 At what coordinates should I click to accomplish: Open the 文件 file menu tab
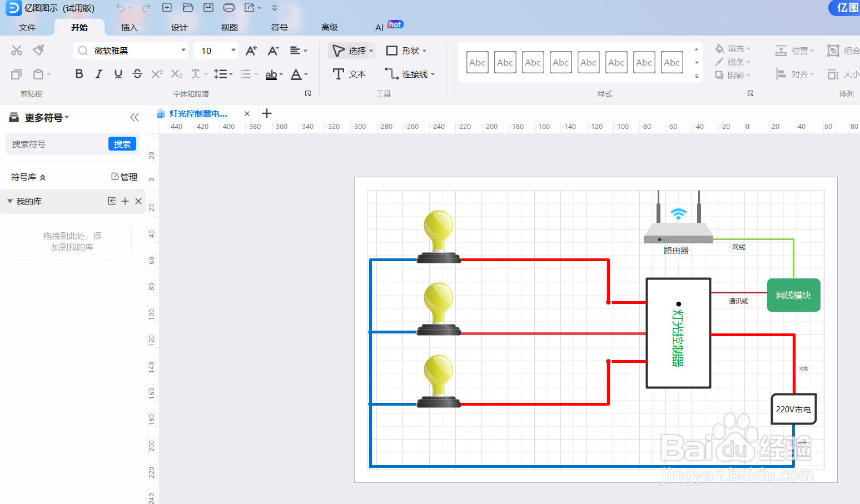pyautogui.click(x=27, y=27)
